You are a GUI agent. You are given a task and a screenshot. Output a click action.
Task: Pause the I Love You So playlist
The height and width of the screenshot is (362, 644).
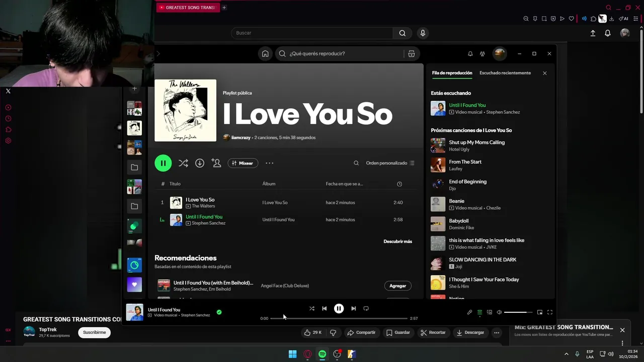click(163, 163)
